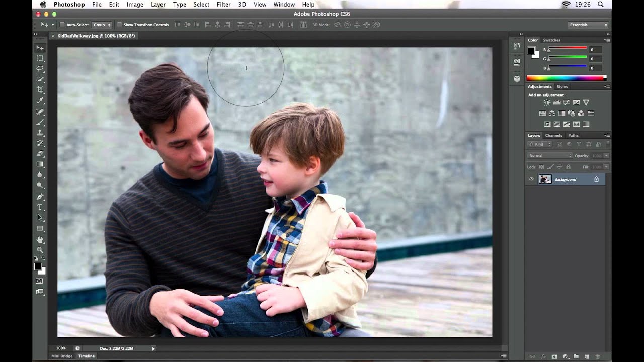Select the Brush tool

[x=40, y=122]
